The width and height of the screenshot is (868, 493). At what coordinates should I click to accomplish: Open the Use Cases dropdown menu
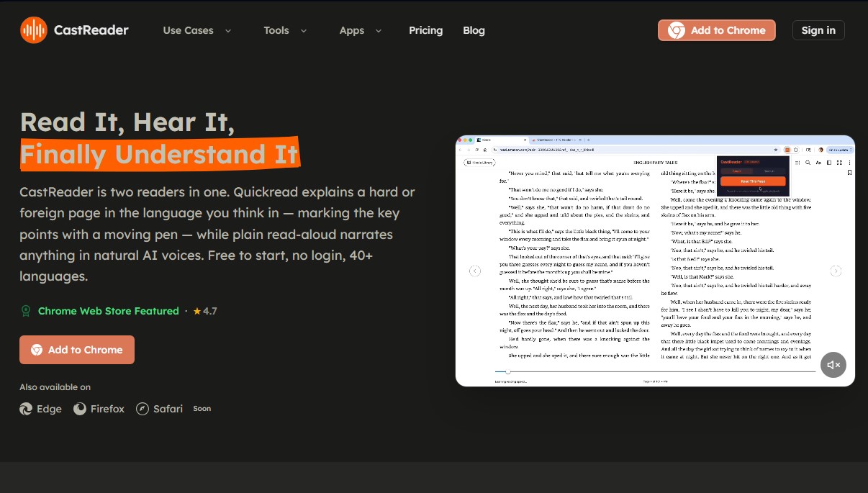click(196, 30)
